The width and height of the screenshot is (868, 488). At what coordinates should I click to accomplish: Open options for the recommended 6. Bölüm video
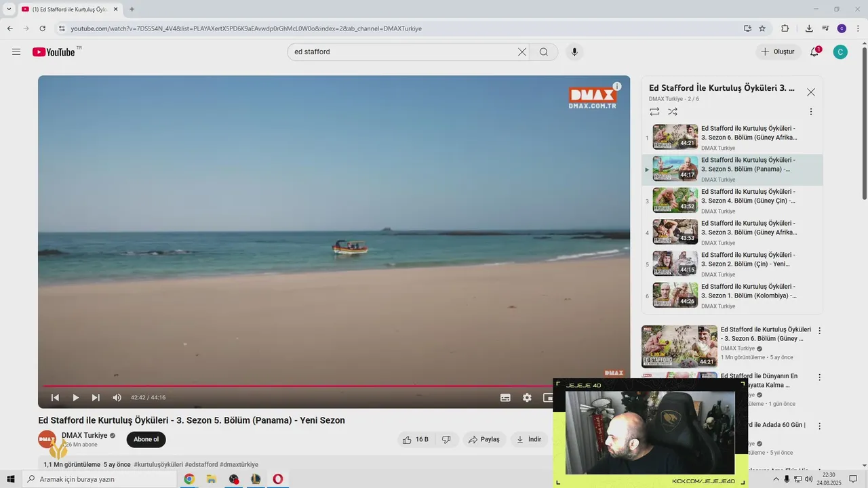tap(819, 331)
